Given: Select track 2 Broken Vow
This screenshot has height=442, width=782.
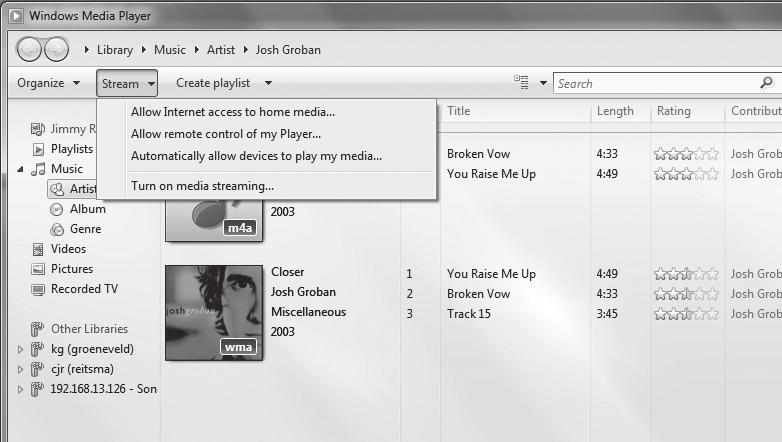Looking at the screenshot, I should (x=478, y=294).
